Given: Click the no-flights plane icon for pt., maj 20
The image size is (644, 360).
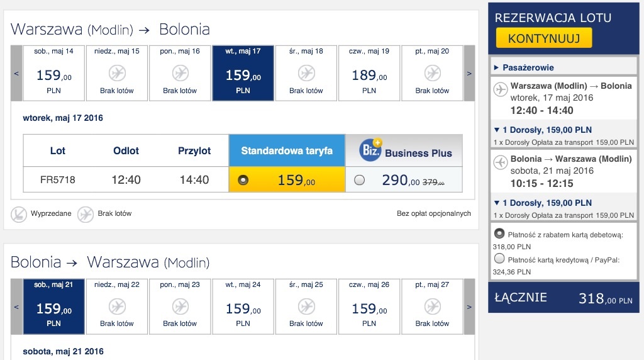Looking at the screenshot, I should [x=433, y=73].
